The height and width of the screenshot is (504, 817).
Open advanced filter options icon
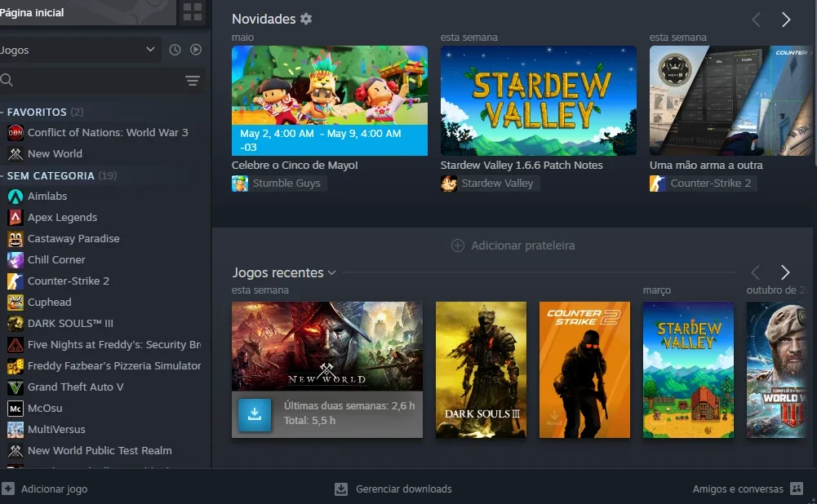click(x=193, y=80)
